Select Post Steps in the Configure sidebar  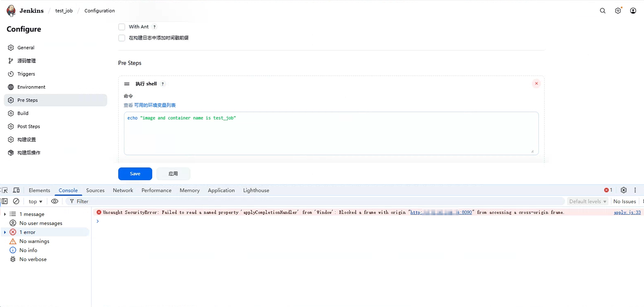pos(28,126)
